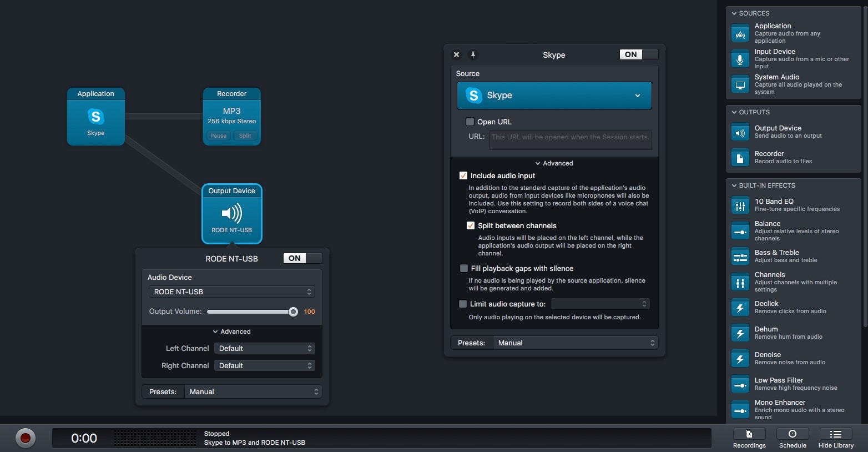The width and height of the screenshot is (868, 452).
Task: Select the Bass & Treble effect icon
Action: coord(740,257)
